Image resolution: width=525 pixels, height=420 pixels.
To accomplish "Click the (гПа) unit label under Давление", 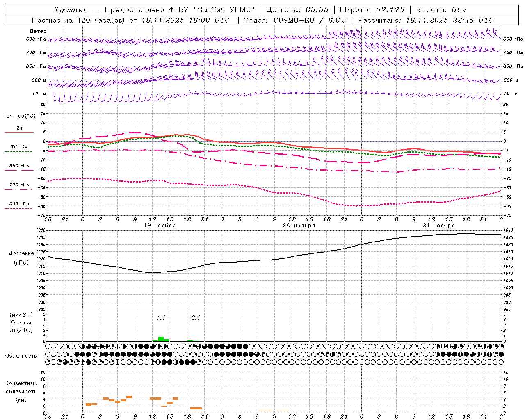I will click(21, 263).
